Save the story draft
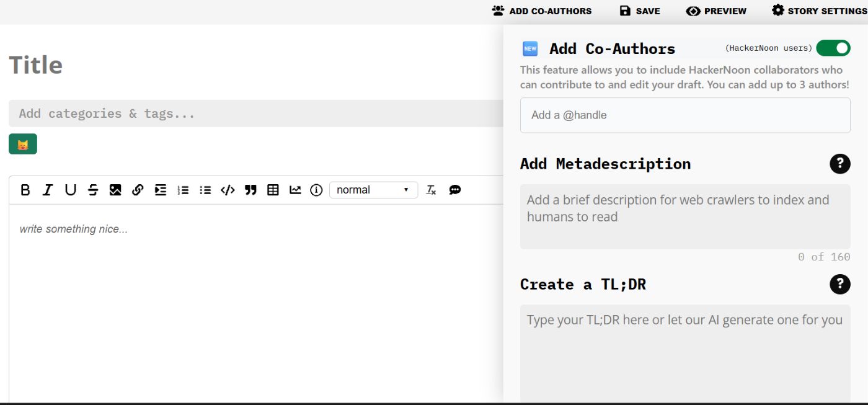 640,11
